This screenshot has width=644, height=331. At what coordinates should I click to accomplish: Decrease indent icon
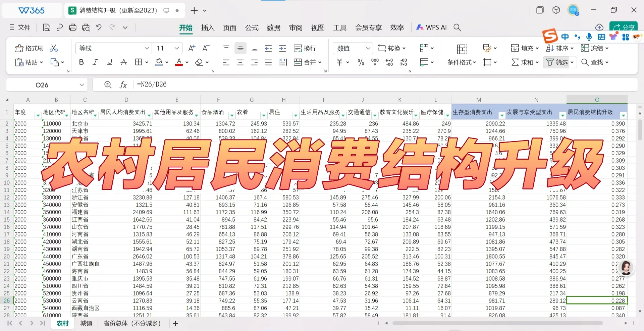268,48
